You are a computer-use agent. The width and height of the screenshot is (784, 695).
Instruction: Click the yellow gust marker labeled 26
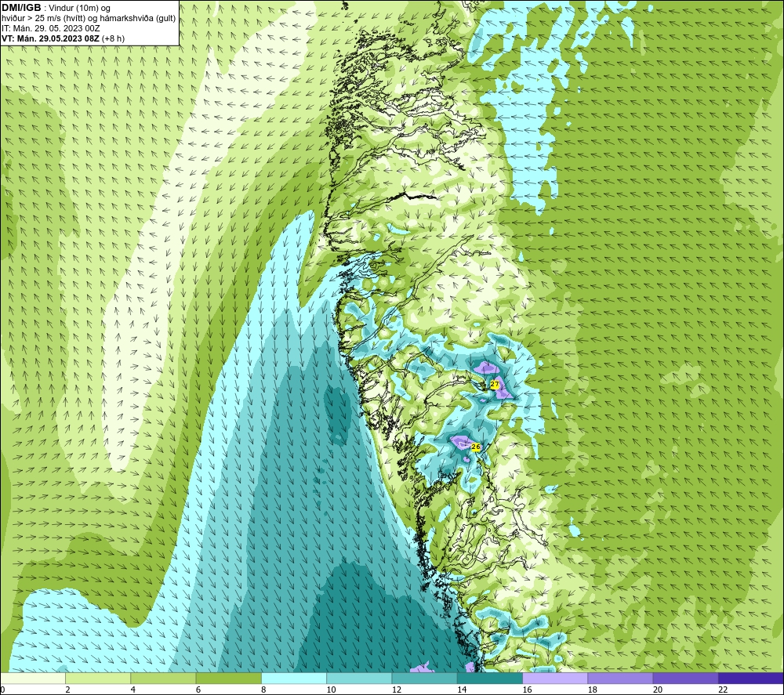(x=476, y=447)
